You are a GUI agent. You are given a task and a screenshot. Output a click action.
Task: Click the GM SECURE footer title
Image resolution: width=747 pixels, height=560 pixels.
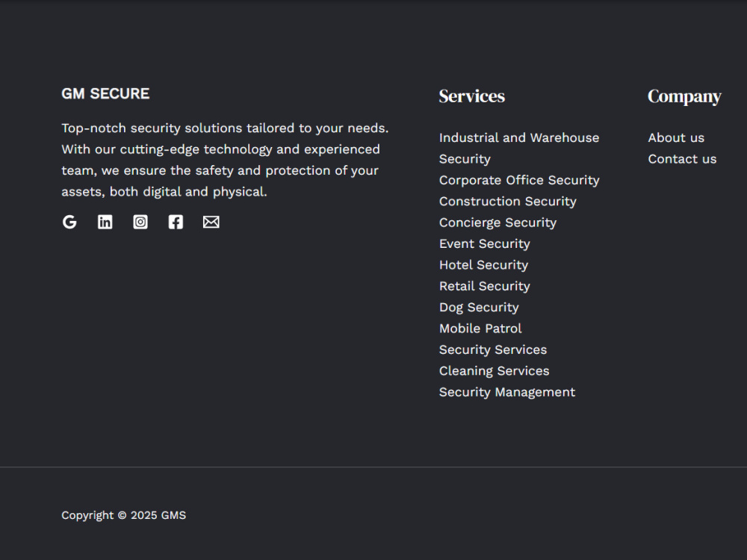105,94
